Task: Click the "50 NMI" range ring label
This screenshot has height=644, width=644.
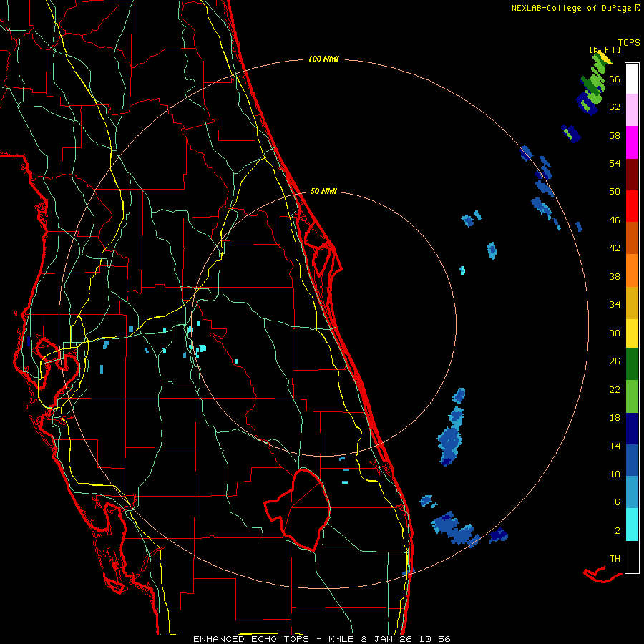Action: (323, 191)
